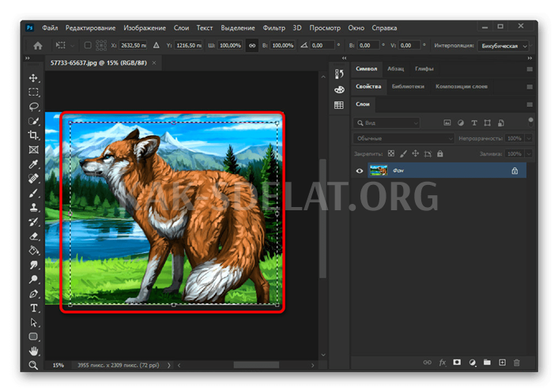
Task: Toggle the reference point checkbox
Action: (88, 45)
